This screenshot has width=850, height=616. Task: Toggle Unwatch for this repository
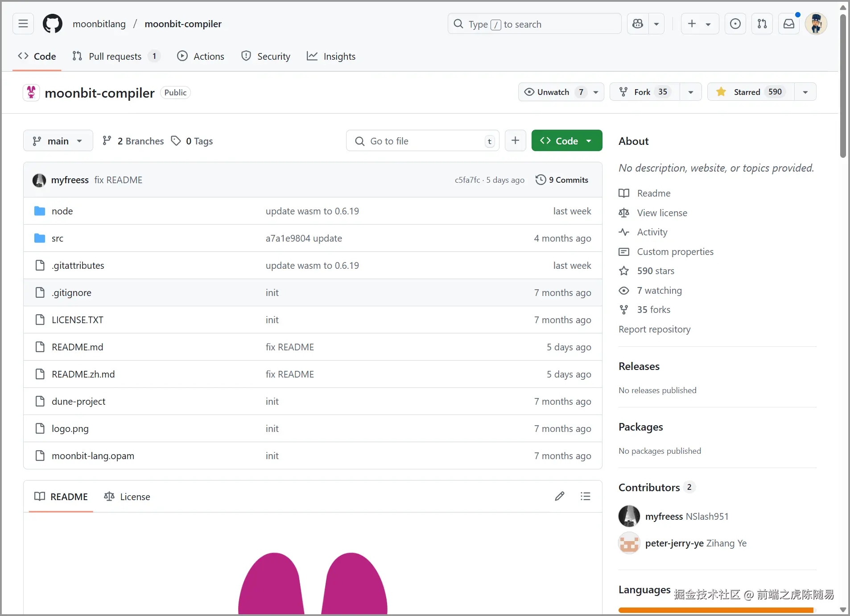click(x=561, y=92)
